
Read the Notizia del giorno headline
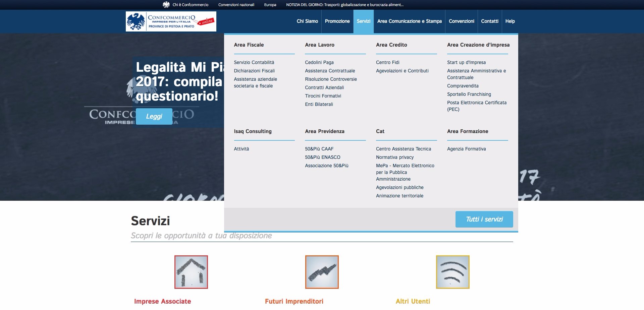(345, 5)
